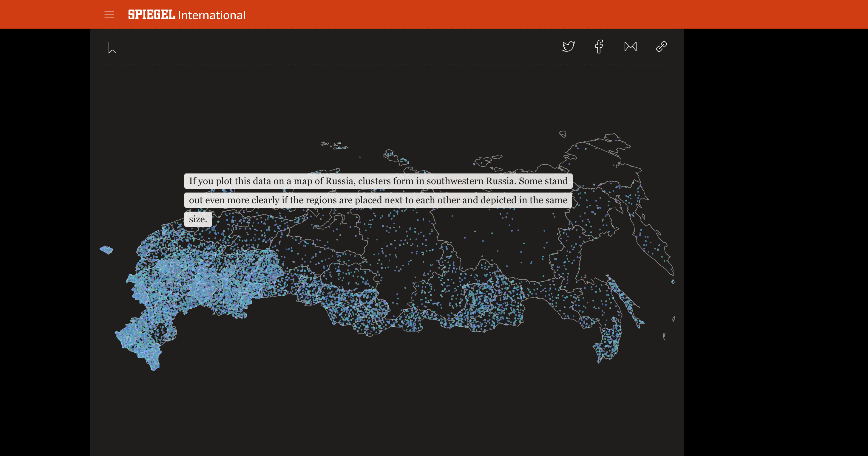The image size is (868, 456).
Task: Bookmark this article
Action: pyautogui.click(x=112, y=47)
